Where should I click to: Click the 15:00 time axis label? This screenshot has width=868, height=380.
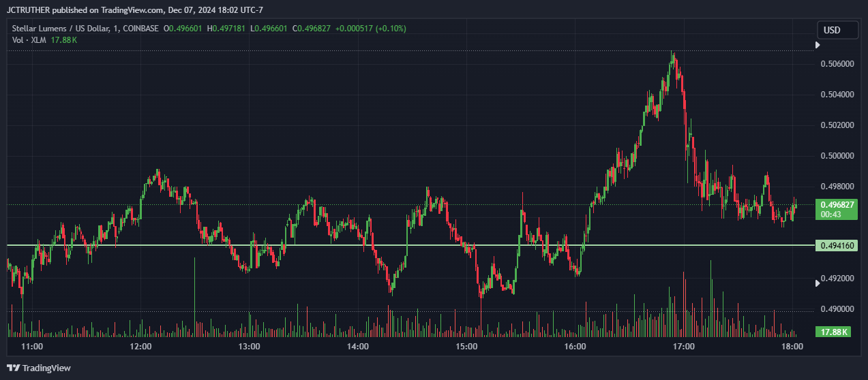click(x=466, y=347)
